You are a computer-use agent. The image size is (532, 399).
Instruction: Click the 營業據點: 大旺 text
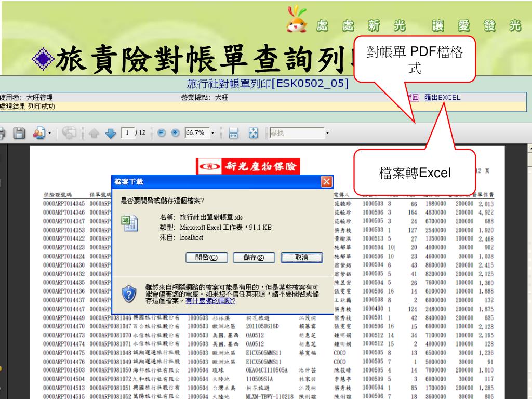click(205, 98)
